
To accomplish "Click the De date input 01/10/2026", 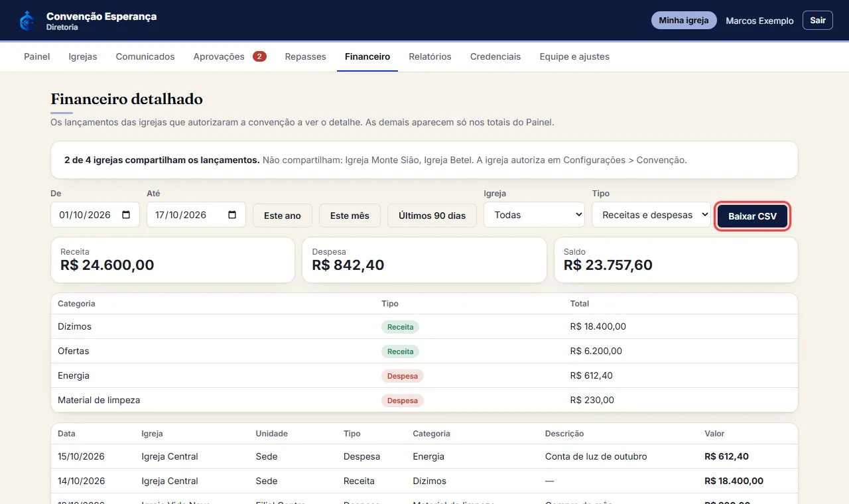I will coord(95,215).
